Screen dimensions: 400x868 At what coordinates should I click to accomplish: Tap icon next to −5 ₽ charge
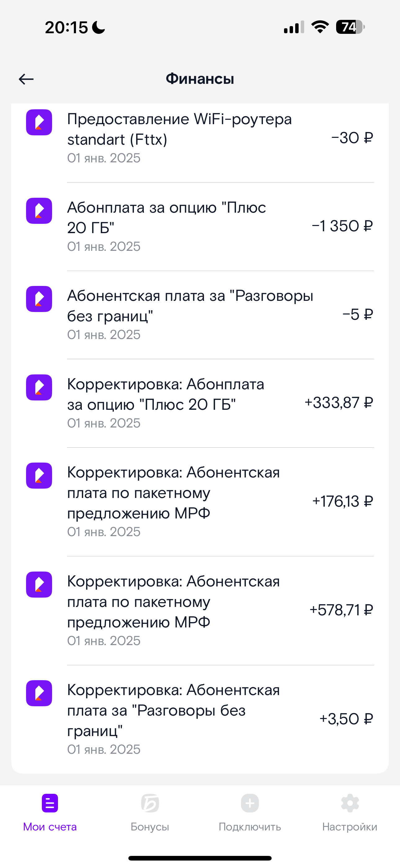pyautogui.click(x=39, y=299)
